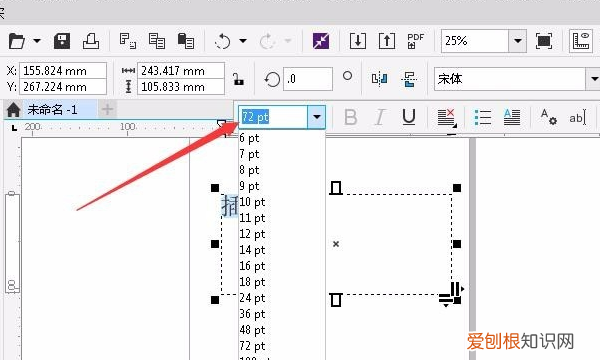Click the purple search content icon
Screen dimensions: 600x360
click(x=321, y=41)
